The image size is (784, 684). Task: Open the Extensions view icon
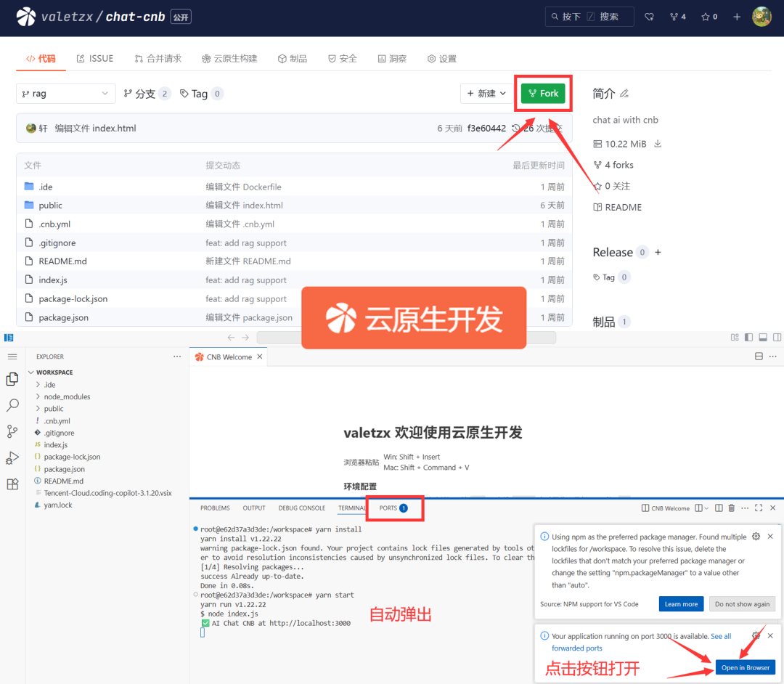coord(12,484)
